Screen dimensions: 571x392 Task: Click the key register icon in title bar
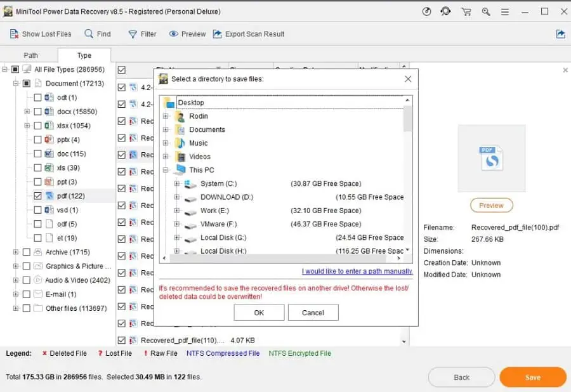point(486,11)
